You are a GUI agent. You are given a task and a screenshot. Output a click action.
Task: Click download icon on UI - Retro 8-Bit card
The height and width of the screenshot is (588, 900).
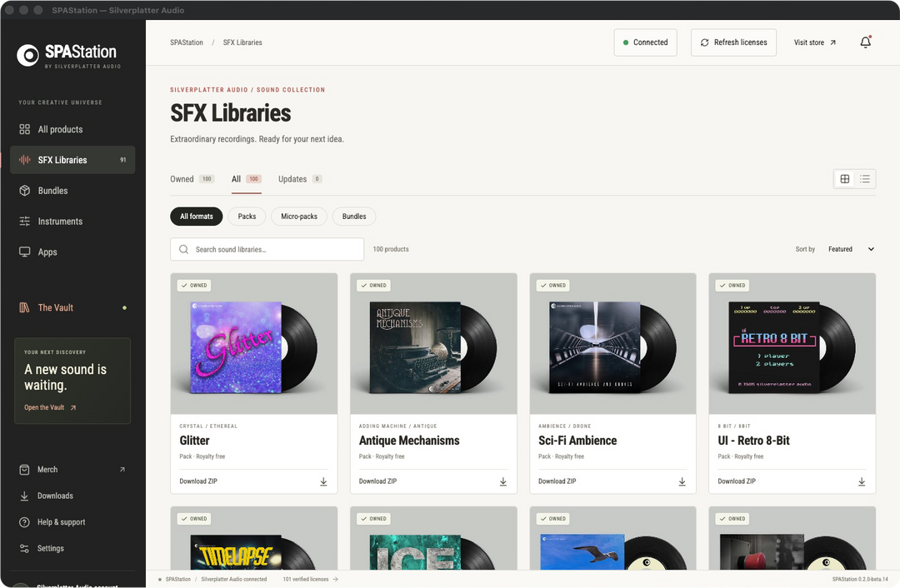(x=862, y=481)
